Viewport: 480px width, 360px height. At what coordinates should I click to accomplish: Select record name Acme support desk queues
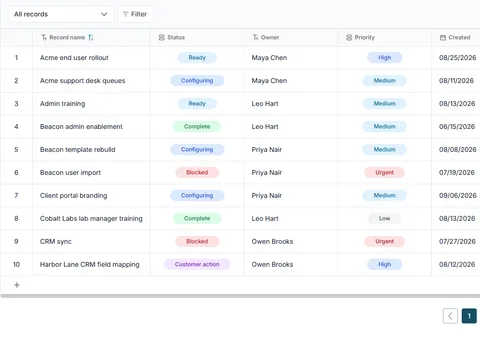(82, 81)
